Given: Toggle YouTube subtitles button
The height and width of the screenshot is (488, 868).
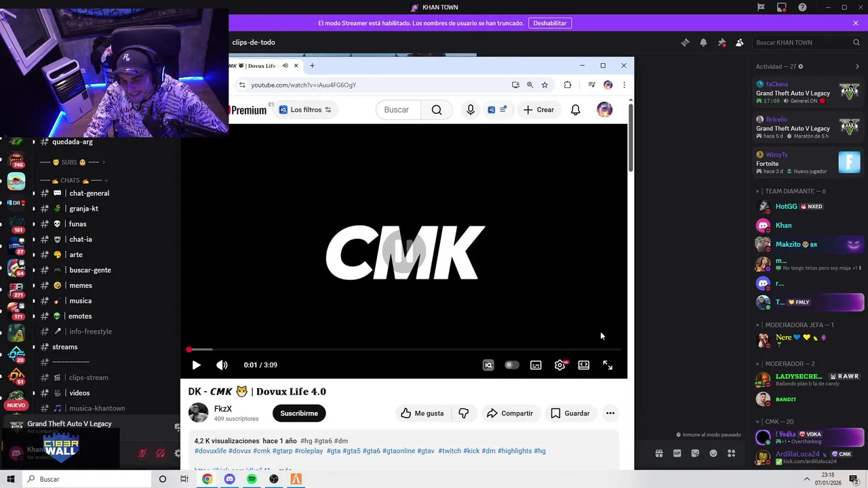Looking at the screenshot, I should point(536,365).
